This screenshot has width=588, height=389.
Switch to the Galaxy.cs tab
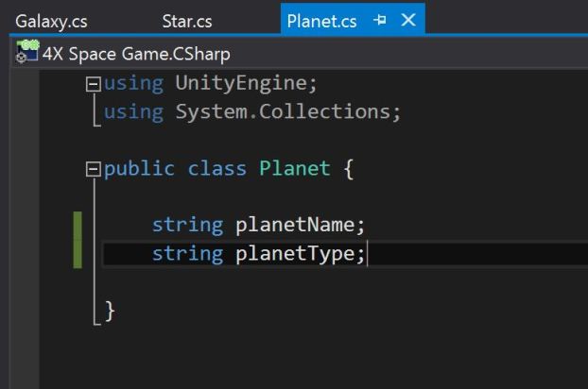(51, 21)
